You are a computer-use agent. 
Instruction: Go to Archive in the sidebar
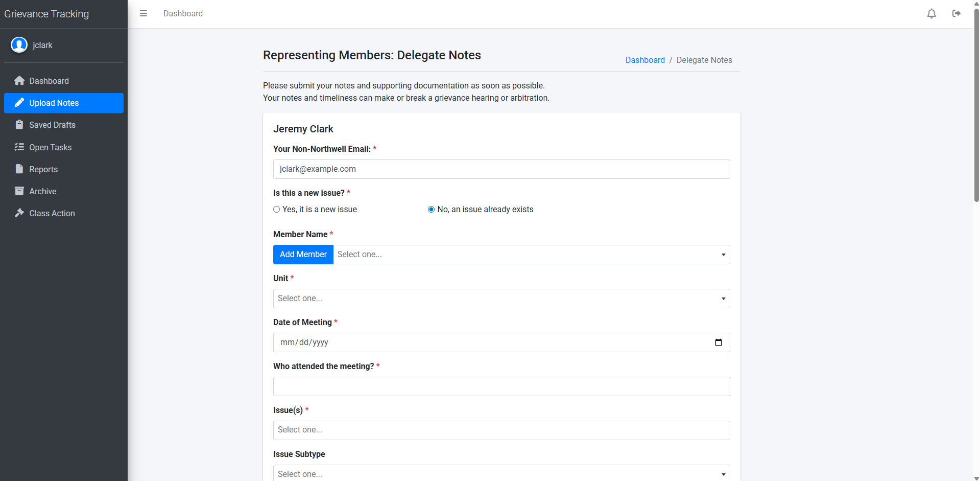[43, 191]
